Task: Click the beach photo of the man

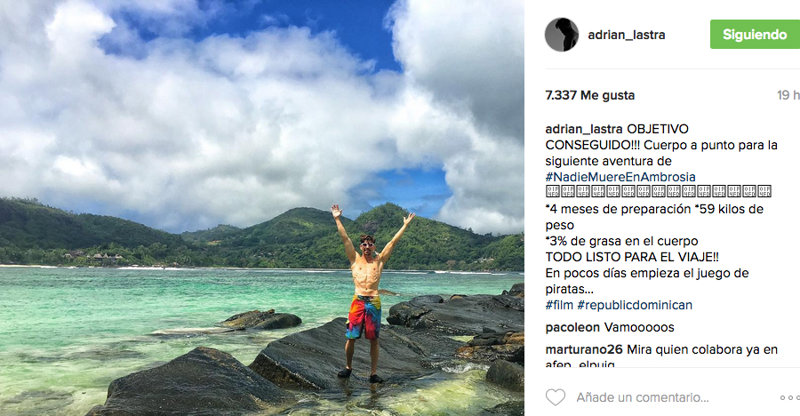Action: click(x=262, y=208)
